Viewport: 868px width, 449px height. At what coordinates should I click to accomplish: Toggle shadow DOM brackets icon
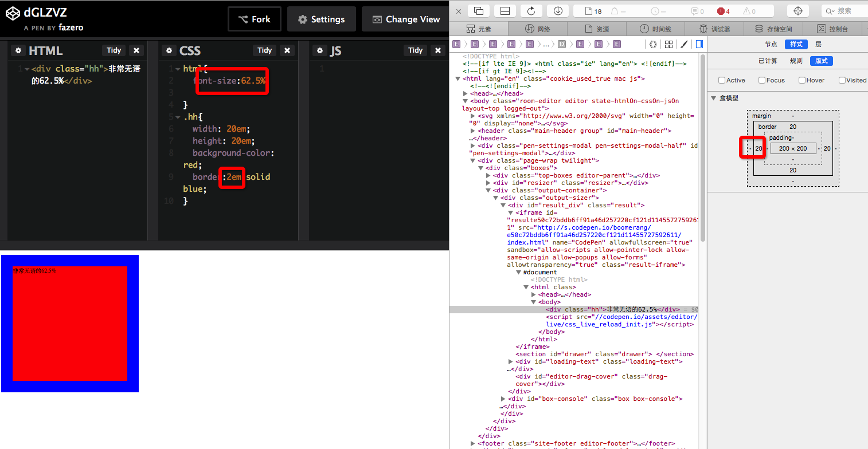click(x=653, y=44)
